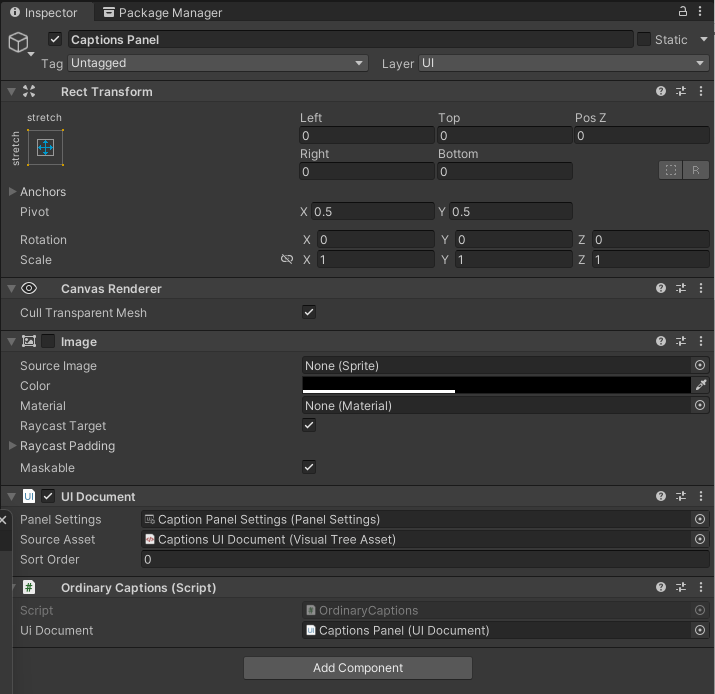Screen dimensions: 715x694
Task: Lock the Inspector with the padlock icon
Action: 684,11
